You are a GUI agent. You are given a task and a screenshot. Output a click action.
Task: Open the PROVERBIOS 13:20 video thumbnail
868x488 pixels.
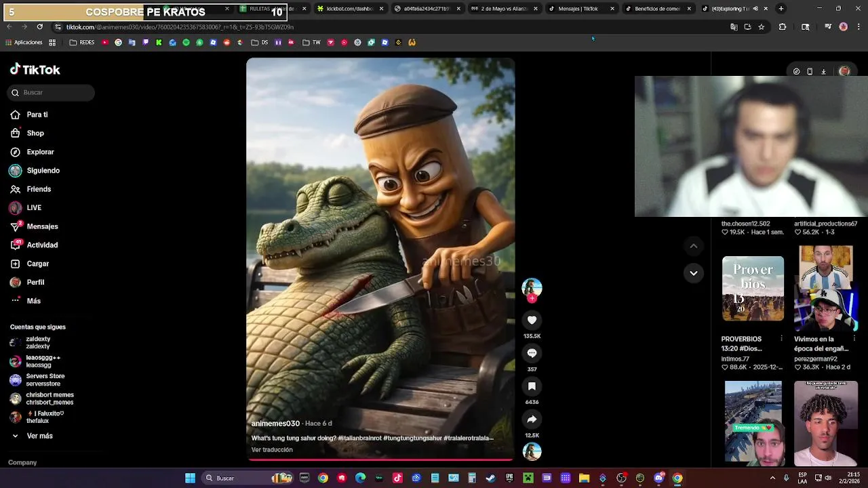point(753,289)
